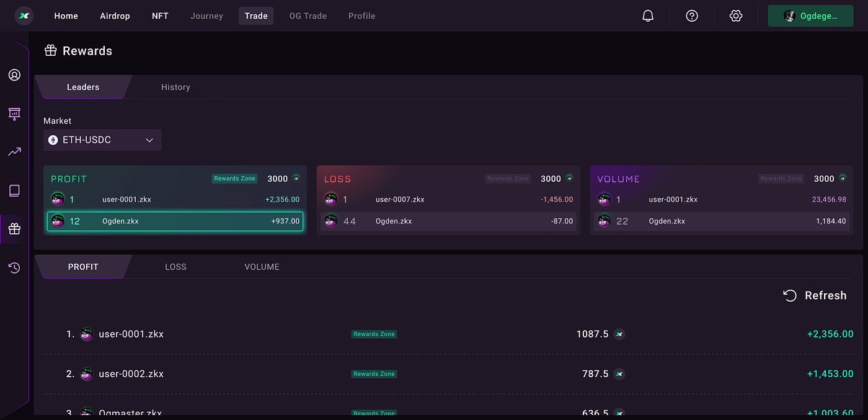Open the settings gear icon
Screen dimensions: 868x420
coord(735,16)
